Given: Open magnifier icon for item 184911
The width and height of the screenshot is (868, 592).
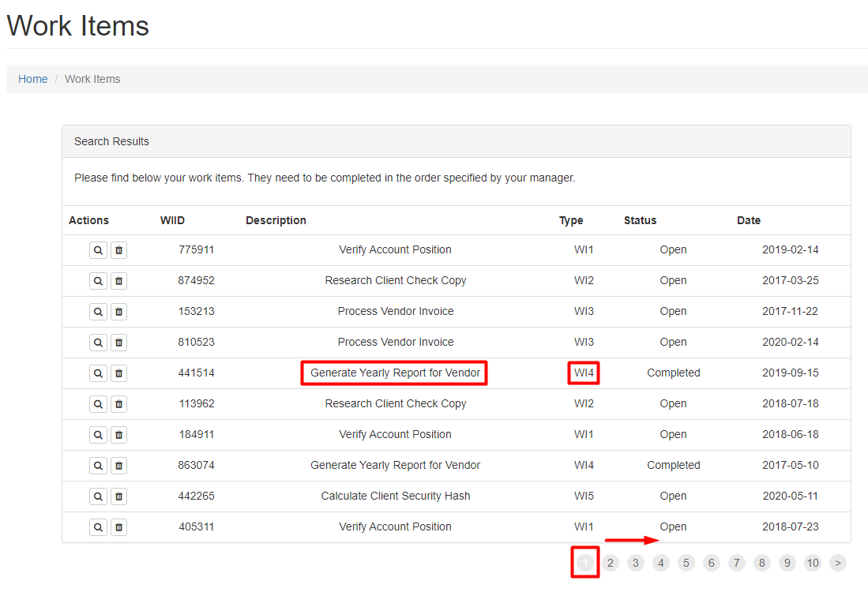Looking at the screenshot, I should (98, 435).
